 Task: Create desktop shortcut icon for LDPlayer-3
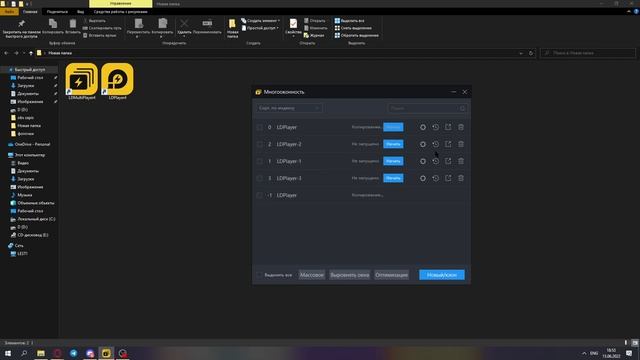point(448,178)
